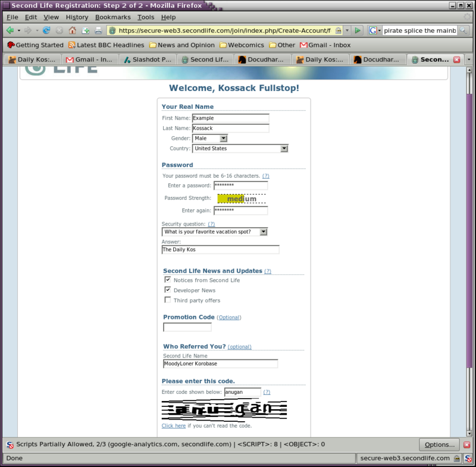Open the History menu
476x467 pixels.
[77, 17]
